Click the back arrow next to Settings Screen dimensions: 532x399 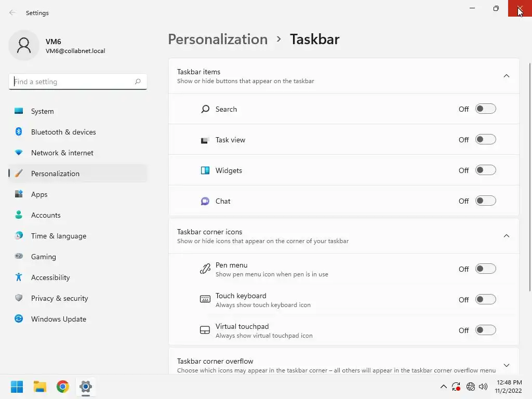click(x=12, y=12)
